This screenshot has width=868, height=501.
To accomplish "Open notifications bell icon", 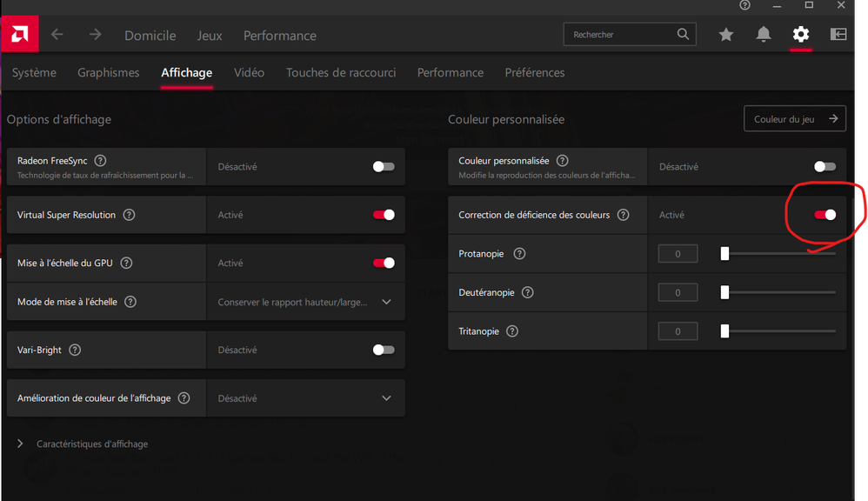I will (x=764, y=35).
